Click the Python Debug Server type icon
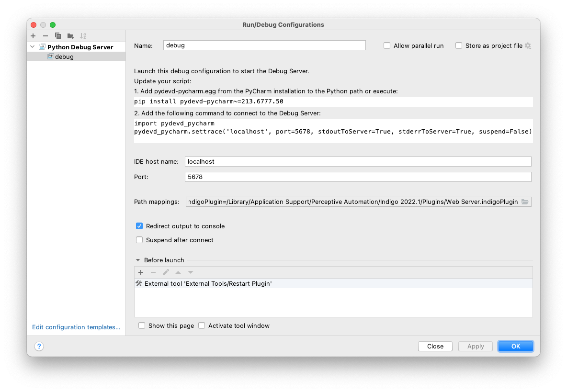This screenshot has width=567, height=392. pyautogui.click(x=42, y=47)
